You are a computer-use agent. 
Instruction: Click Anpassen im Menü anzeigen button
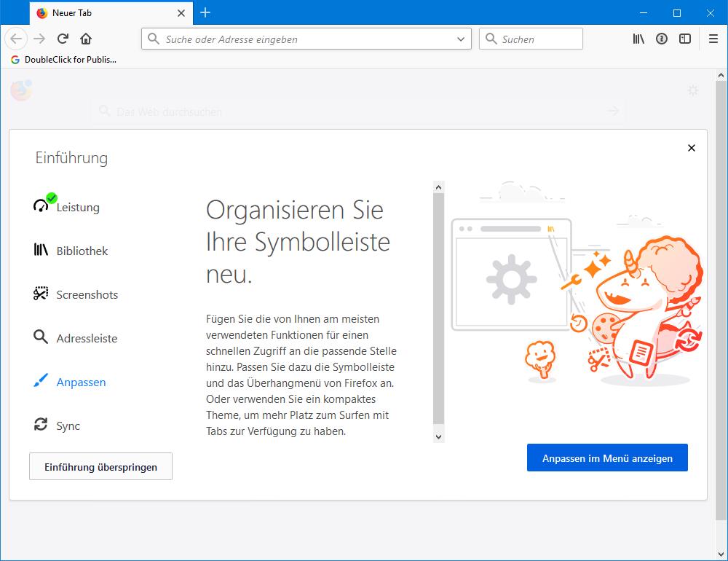pyautogui.click(x=607, y=458)
